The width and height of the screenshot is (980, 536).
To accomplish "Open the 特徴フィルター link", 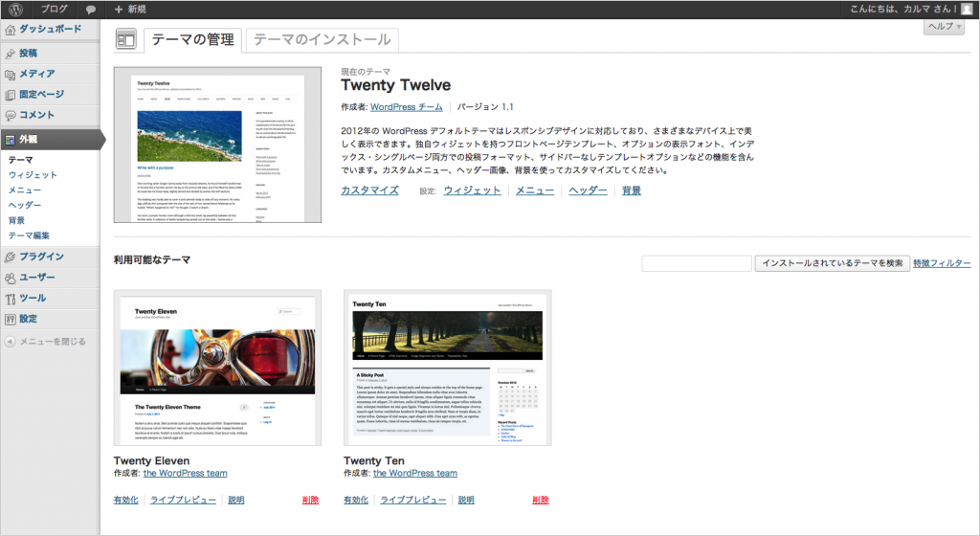I will click(942, 263).
